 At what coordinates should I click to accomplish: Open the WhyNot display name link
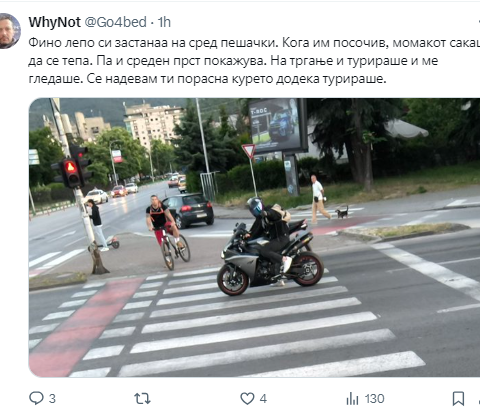click(54, 22)
